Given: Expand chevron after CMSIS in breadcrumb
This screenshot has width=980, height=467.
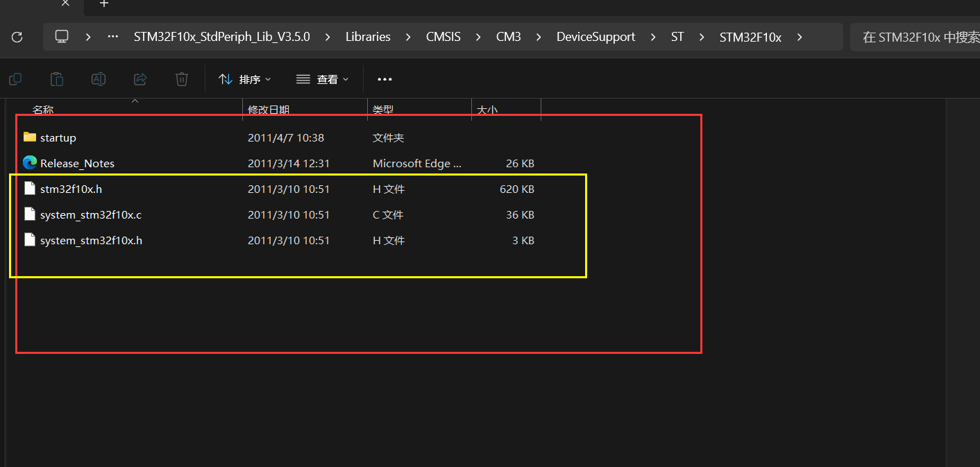Looking at the screenshot, I should pyautogui.click(x=478, y=37).
